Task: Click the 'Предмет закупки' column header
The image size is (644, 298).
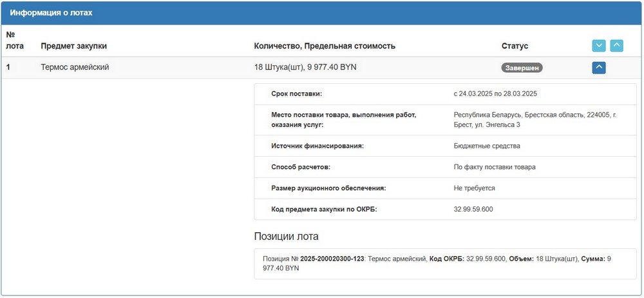Action: [x=73, y=46]
